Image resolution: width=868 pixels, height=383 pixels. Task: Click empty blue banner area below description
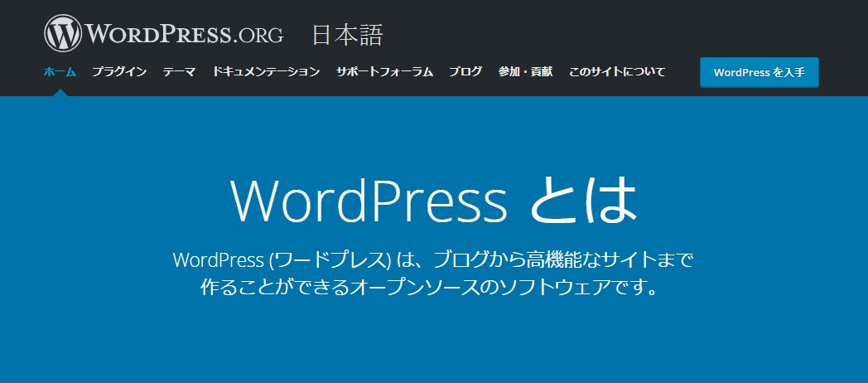coord(434,344)
